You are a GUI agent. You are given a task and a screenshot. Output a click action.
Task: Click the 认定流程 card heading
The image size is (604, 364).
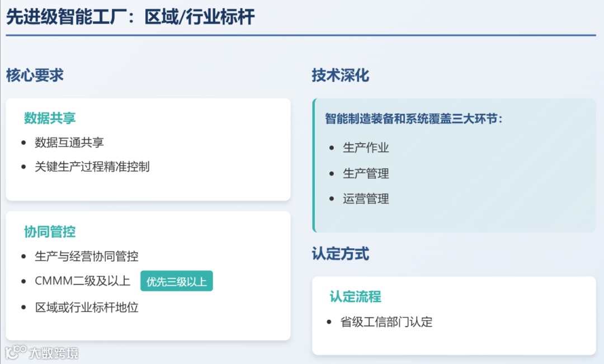[355, 296]
